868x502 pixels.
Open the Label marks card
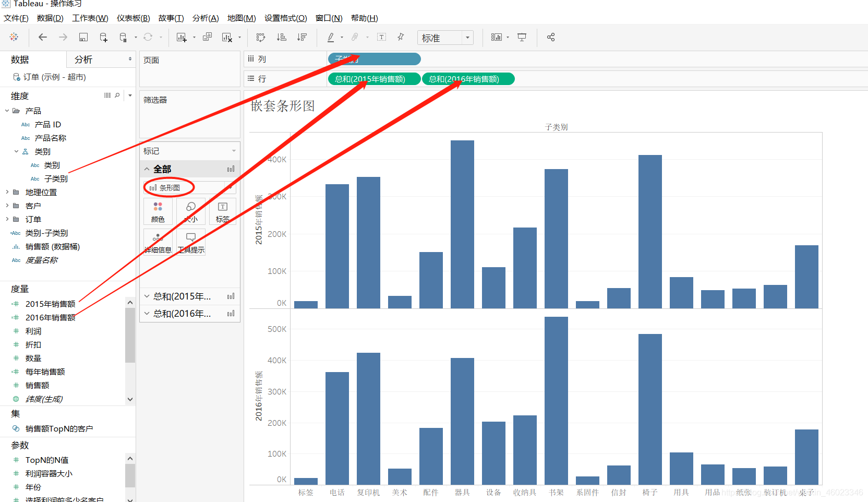[223, 211]
